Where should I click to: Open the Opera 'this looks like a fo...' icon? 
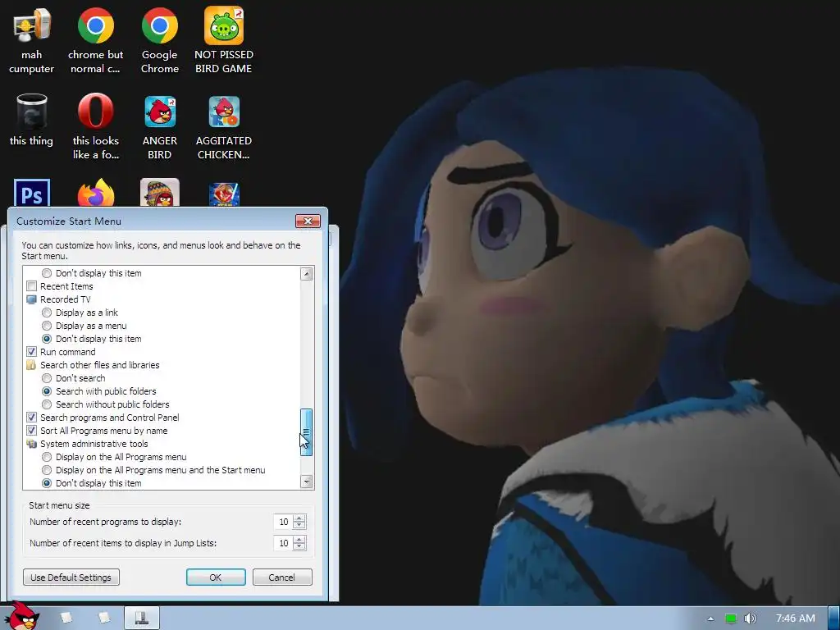(95, 126)
